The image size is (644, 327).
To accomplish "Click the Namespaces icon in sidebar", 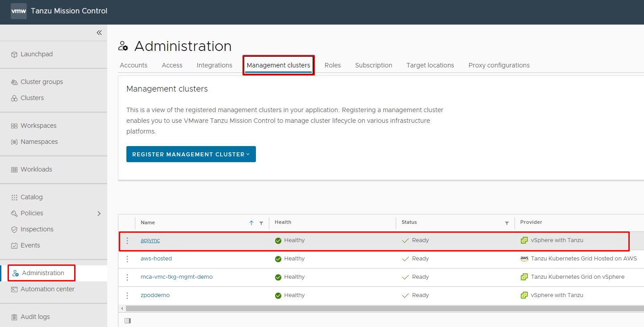I will coord(14,142).
